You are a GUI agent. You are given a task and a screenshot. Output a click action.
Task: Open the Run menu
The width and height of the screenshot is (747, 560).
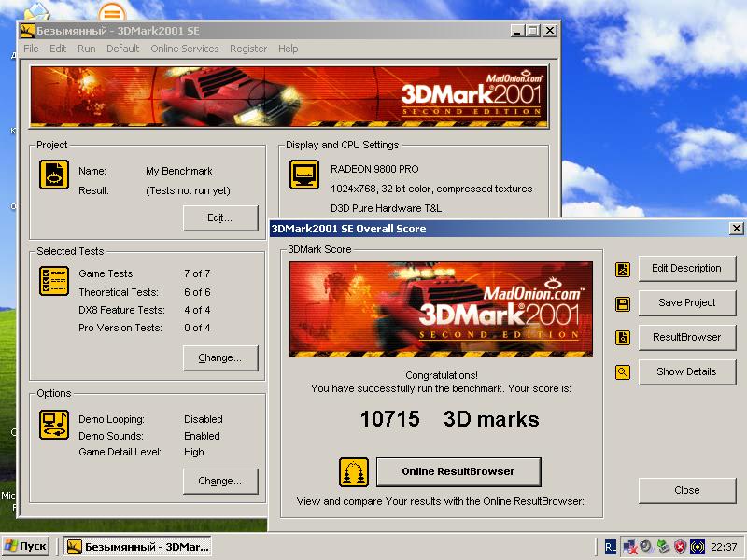click(x=86, y=49)
